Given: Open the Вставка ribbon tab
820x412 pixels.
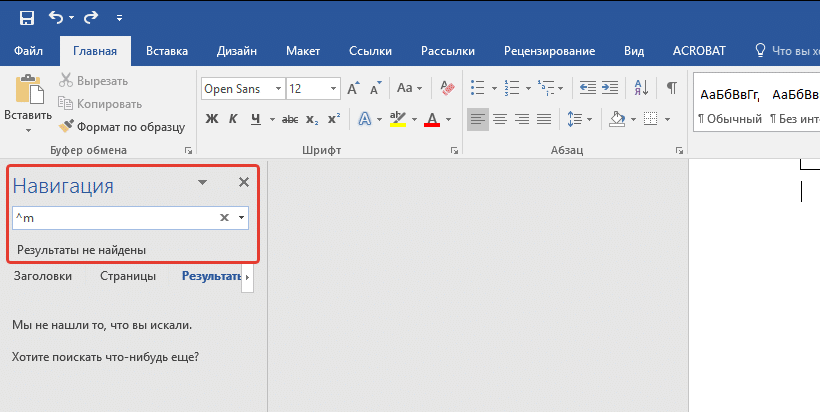Looking at the screenshot, I should [x=167, y=51].
